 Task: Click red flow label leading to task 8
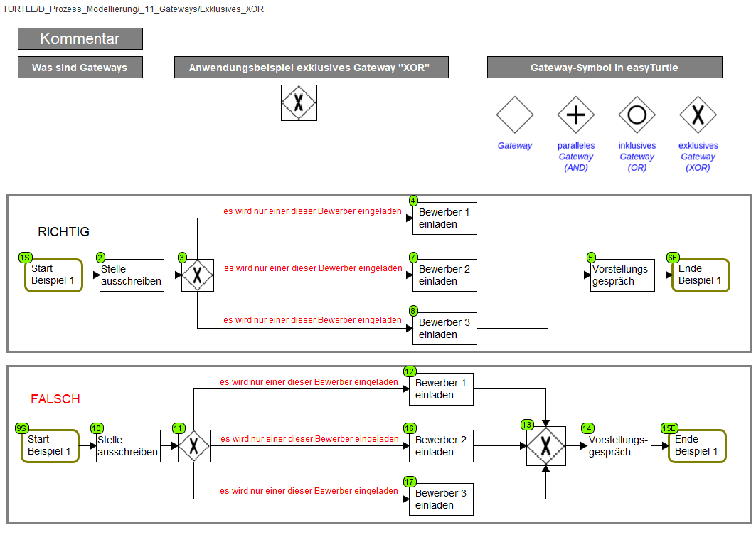pyautogui.click(x=312, y=320)
